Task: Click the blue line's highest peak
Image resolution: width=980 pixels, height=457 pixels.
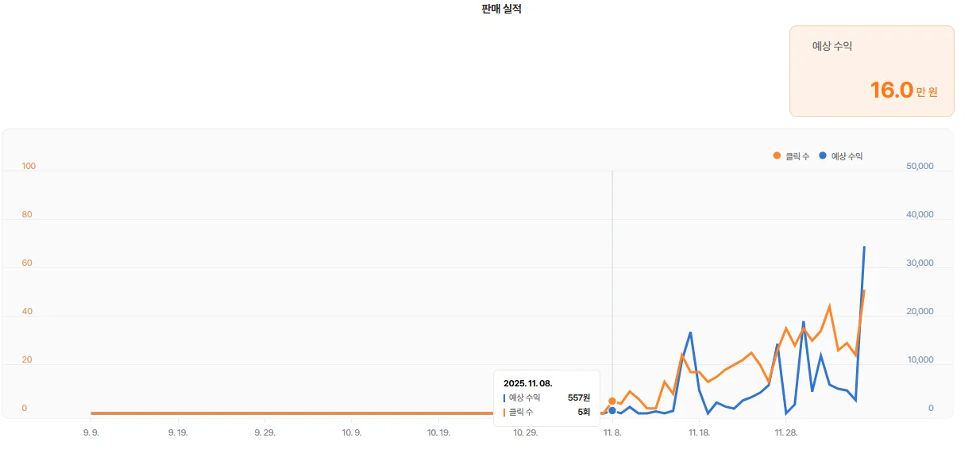Action: click(864, 248)
